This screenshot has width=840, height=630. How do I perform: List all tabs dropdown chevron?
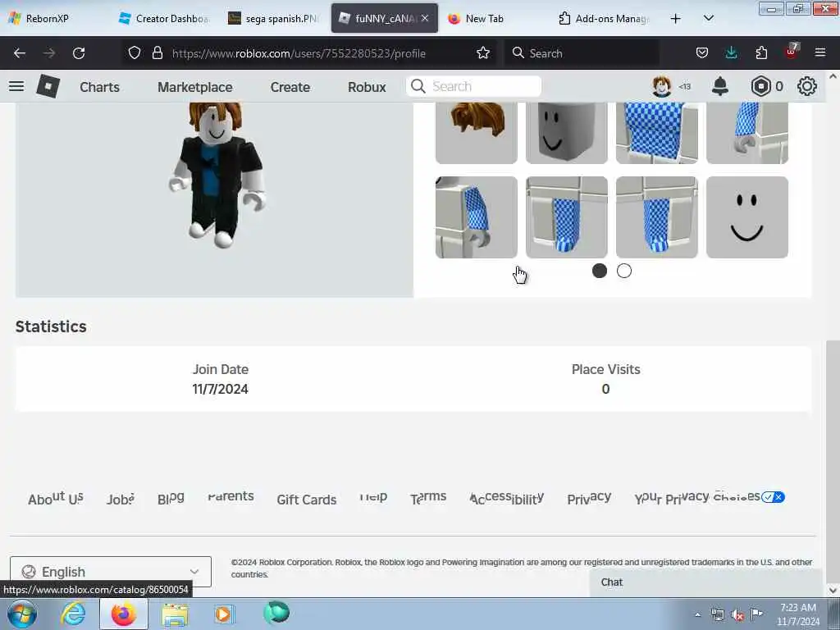(708, 18)
